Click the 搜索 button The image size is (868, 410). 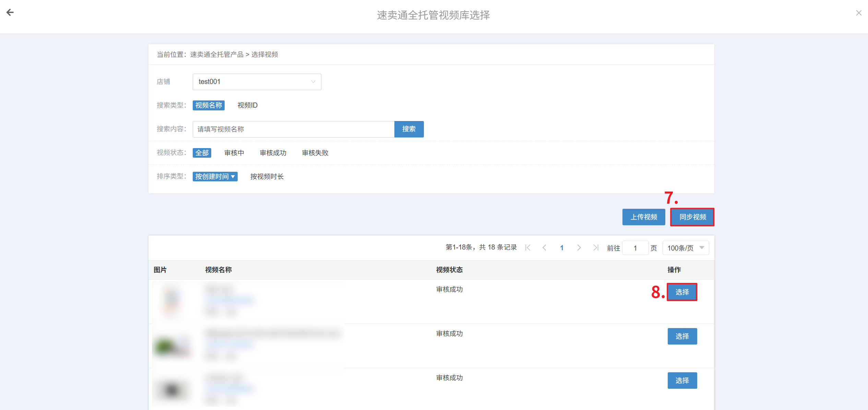tap(409, 129)
